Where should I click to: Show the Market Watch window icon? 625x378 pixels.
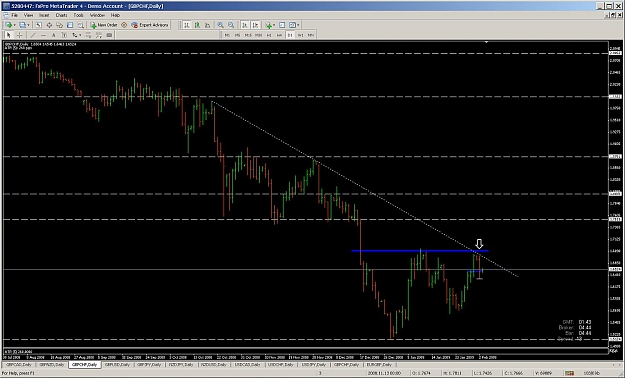pyautogui.click(x=38, y=25)
